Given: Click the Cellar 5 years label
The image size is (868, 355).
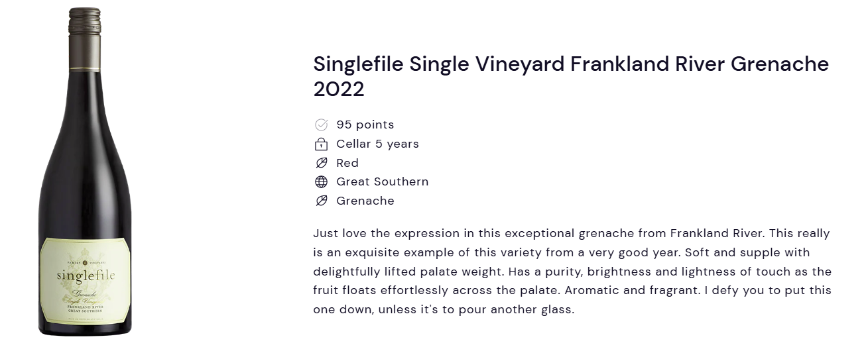Looking at the screenshot, I should pyautogui.click(x=377, y=144).
